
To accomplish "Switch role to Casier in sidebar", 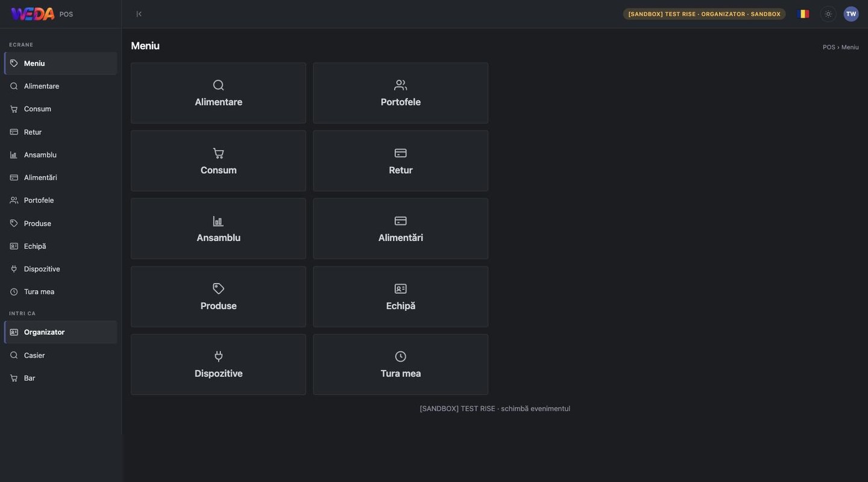I will [x=61, y=355].
